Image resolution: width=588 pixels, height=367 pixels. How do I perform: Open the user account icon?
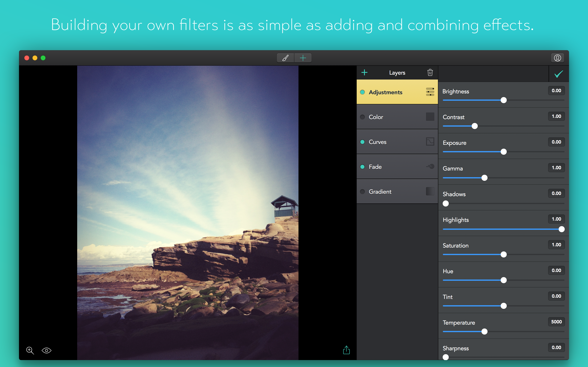pyautogui.click(x=557, y=58)
